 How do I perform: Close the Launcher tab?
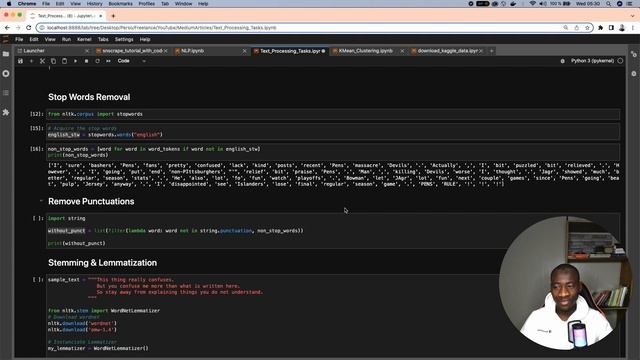coord(87,51)
